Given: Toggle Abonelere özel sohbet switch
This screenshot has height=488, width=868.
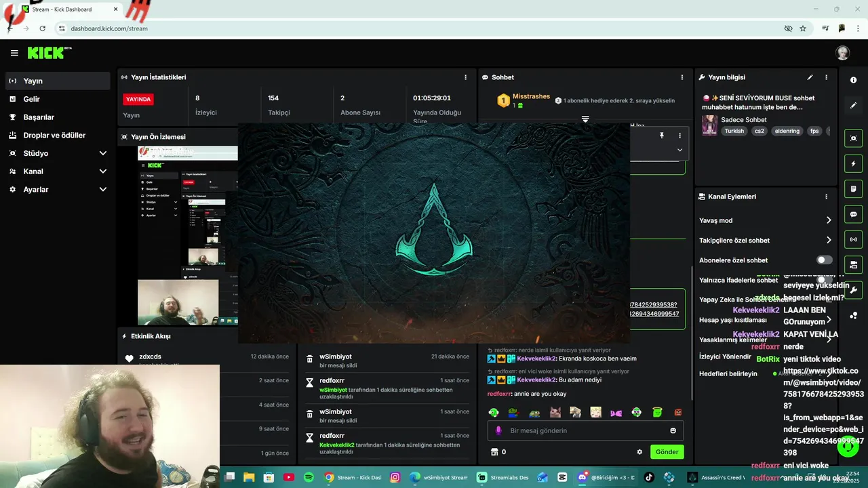Looking at the screenshot, I should 824,260.
